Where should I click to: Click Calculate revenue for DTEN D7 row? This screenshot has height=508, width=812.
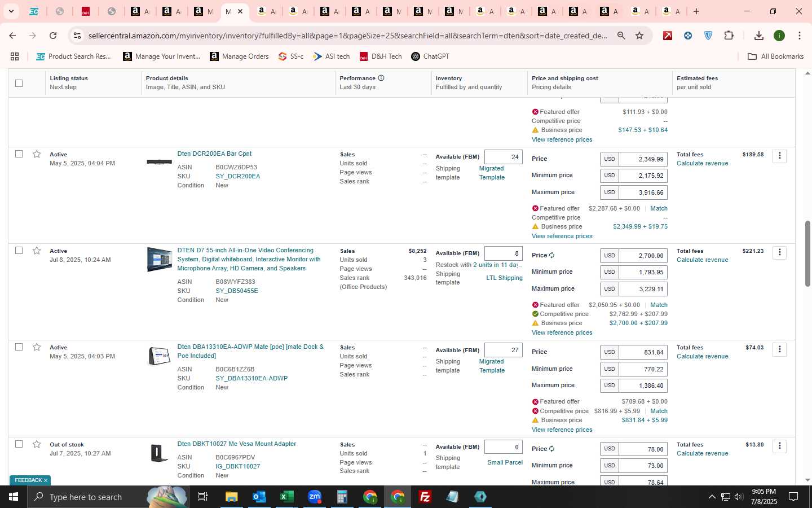(702, 260)
